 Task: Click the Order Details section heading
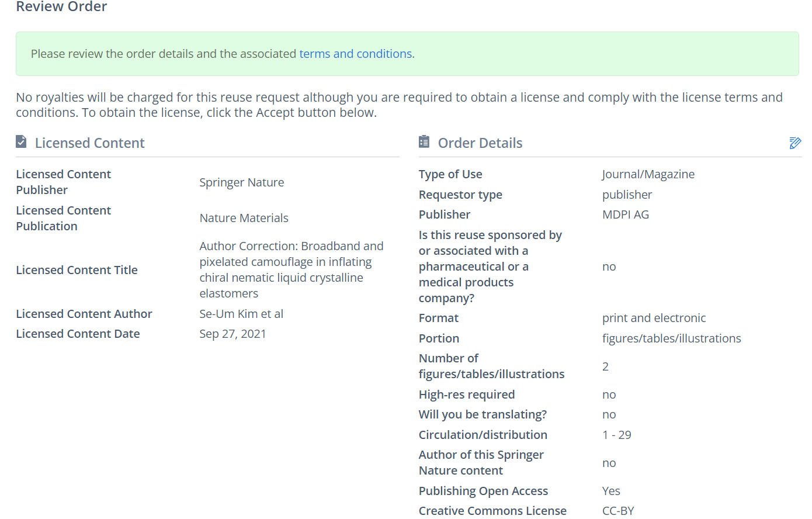point(480,143)
